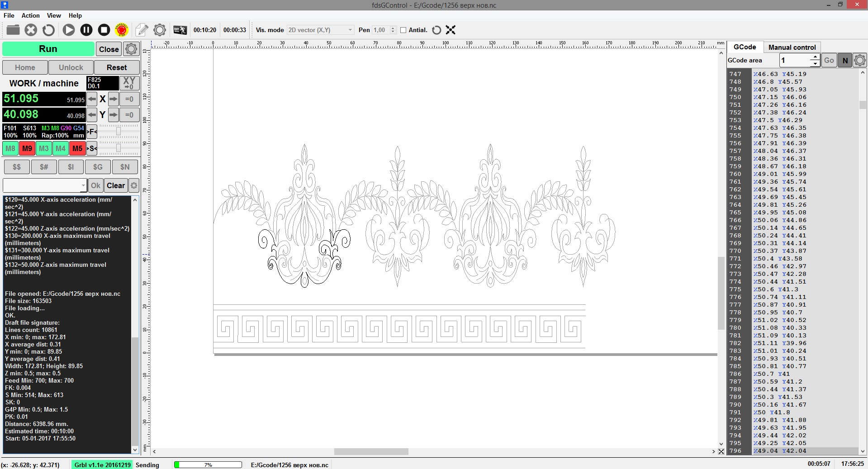Toggle M5 spindle stop

(x=77, y=148)
